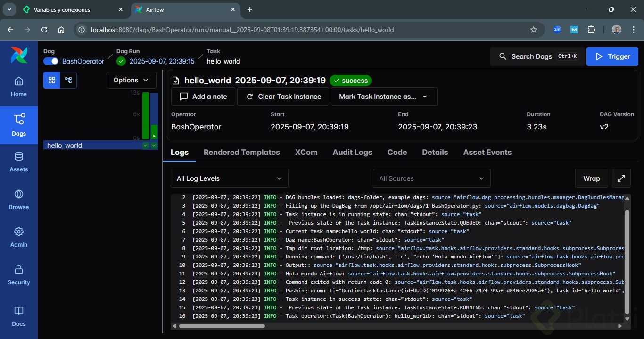Viewport: 644px width, 339px height.
Task: Toggle the BashOperator DAG pause switch
Action: pyautogui.click(x=51, y=61)
